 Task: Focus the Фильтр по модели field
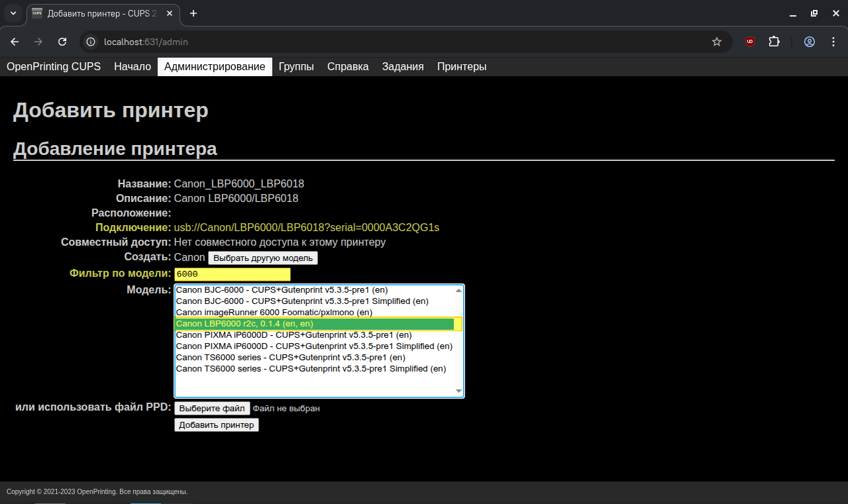[x=232, y=274]
